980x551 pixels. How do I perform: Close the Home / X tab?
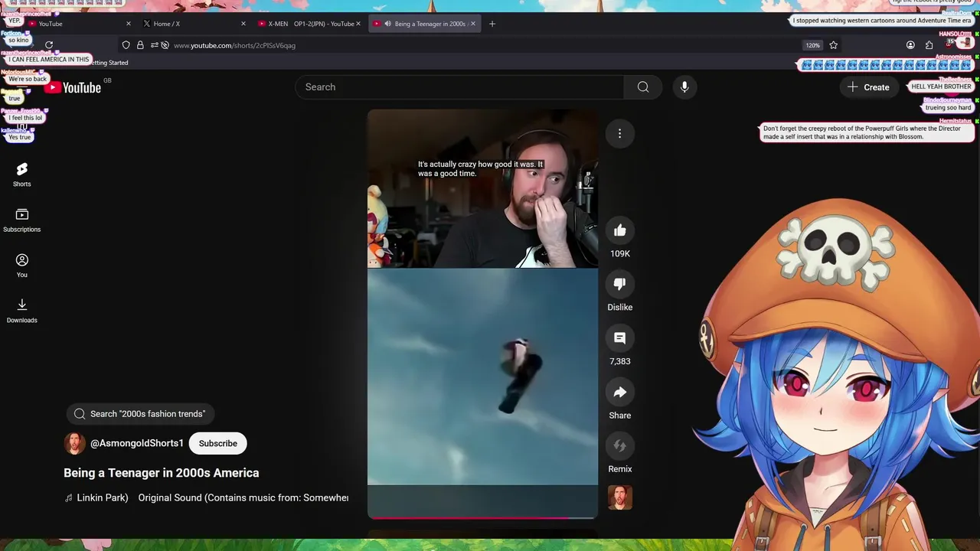pyautogui.click(x=243, y=24)
